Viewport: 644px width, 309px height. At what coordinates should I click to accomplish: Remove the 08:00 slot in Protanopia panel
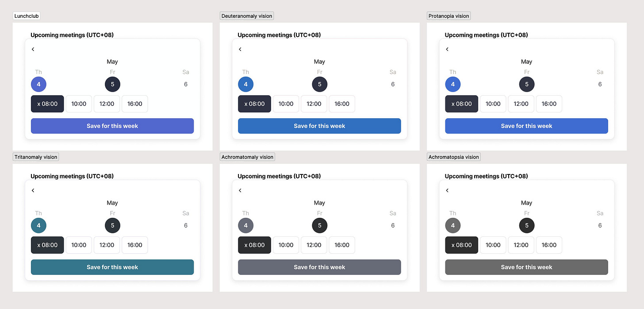pyautogui.click(x=452, y=104)
